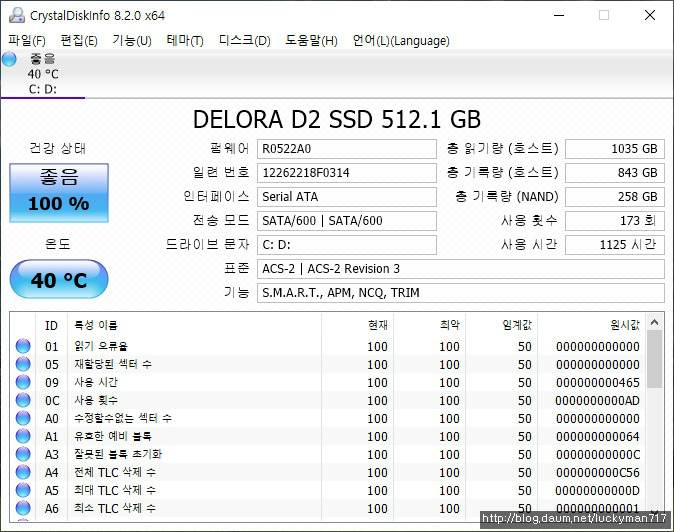Click the SMART list scroll up arrow
This screenshot has width=674, height=532.
(655, 322)
